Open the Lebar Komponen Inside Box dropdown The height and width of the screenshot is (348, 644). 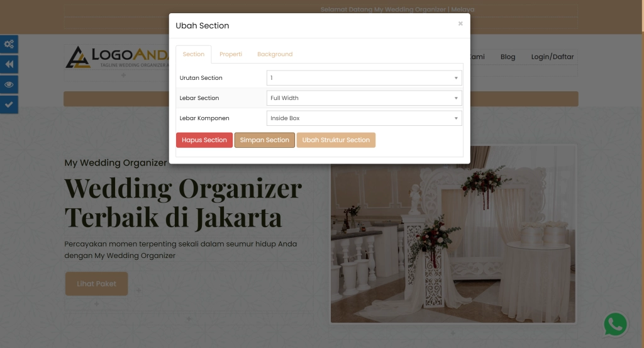tap(364, 118)
